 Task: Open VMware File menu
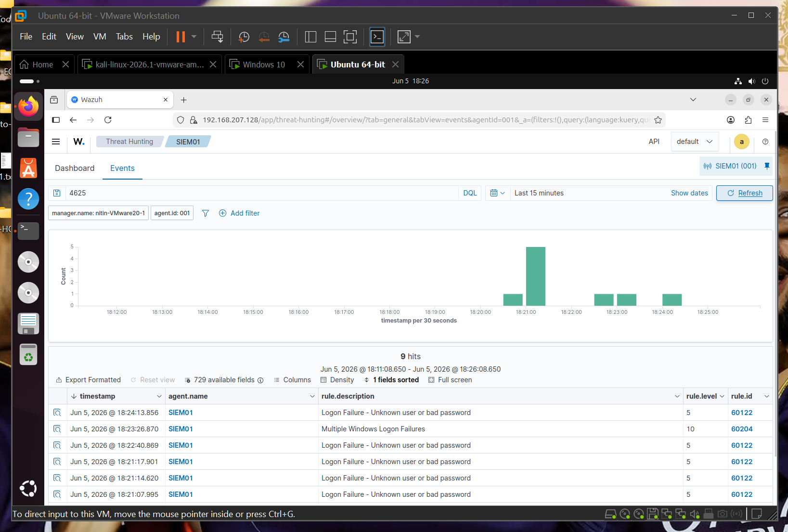click(26, 37)
